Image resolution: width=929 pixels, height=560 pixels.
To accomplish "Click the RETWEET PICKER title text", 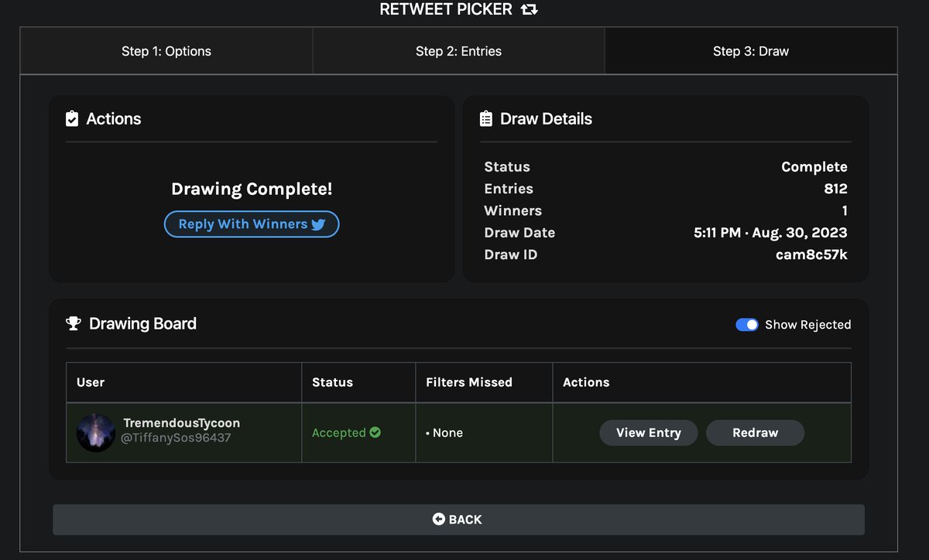I will click(446, 10).
